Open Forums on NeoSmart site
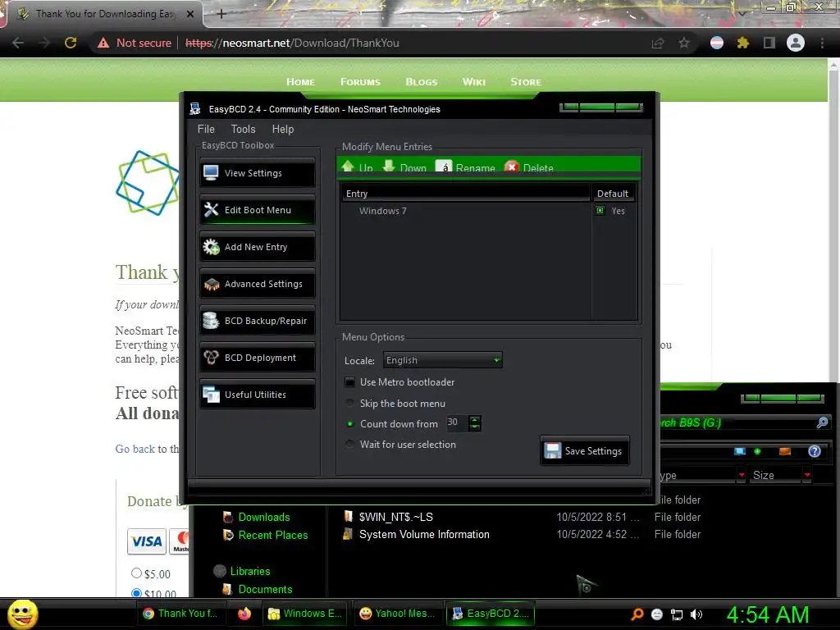The height and width of the screenshot is (630, 840). 360,82
